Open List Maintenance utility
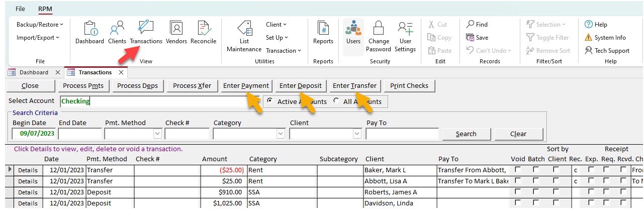Image resolution: width=644 pixels, height=220 pixels. coord(244,37)
